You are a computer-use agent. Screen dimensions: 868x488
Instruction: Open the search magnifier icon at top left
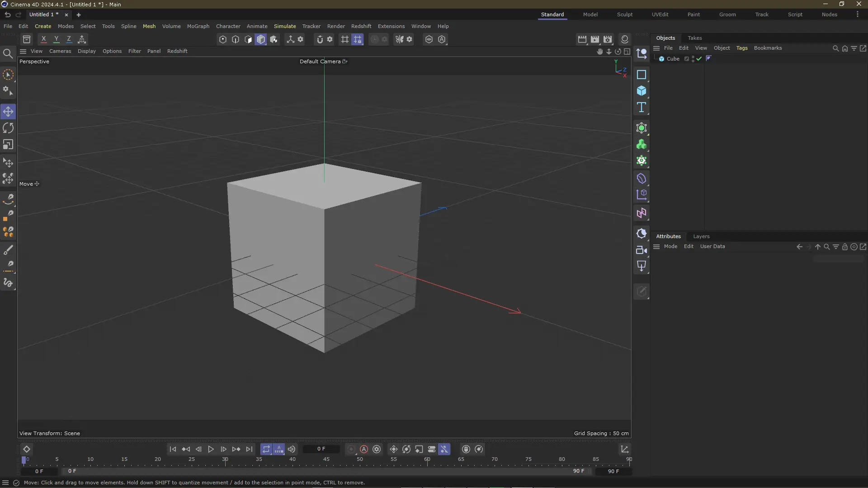(x=8, y=54)
